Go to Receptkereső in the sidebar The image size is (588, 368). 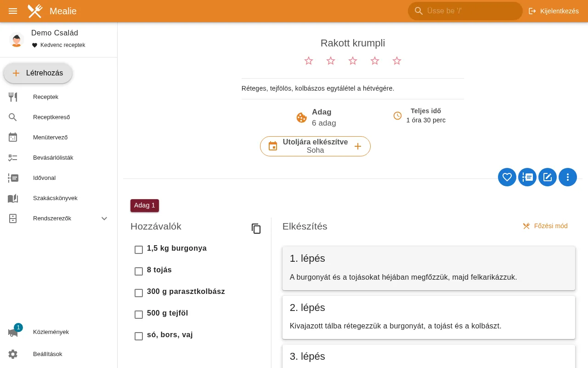pos(59,117)
